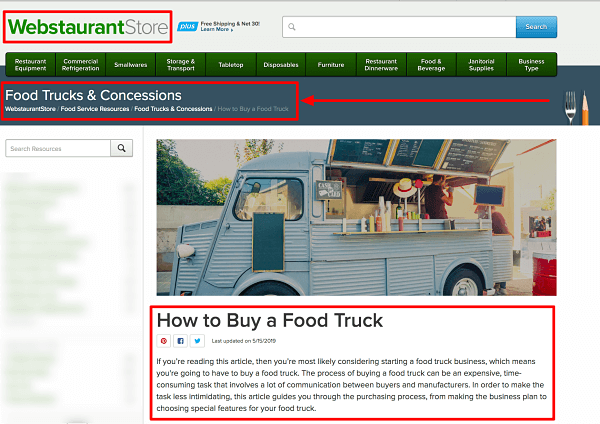Share the article on Facebook

point(181,341)
